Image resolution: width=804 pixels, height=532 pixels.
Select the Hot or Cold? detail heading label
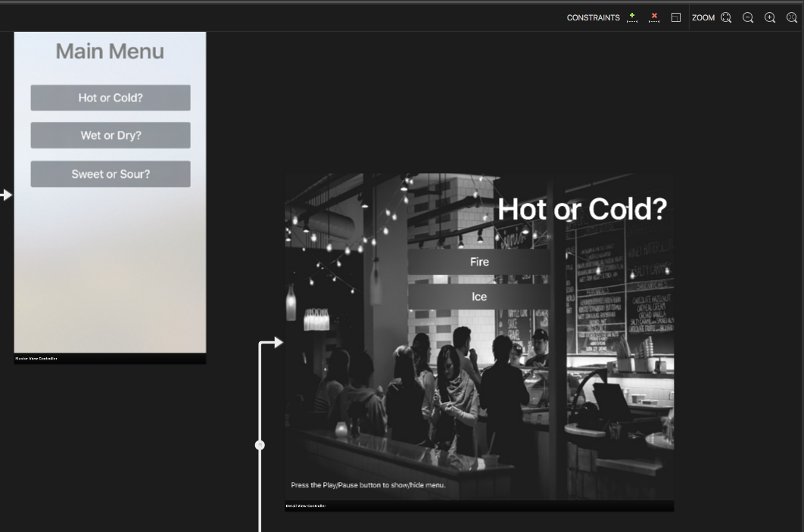582,209
